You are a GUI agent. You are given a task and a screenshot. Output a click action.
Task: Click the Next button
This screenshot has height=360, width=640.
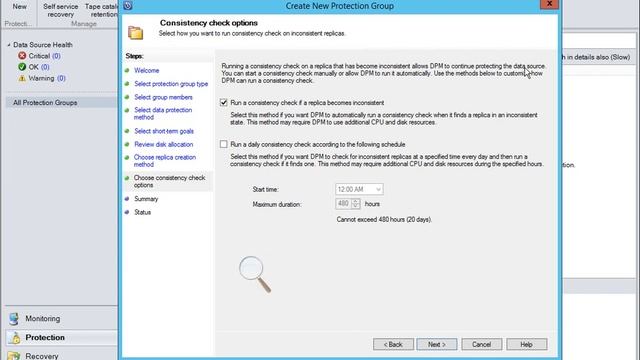(x=437, y=344)
